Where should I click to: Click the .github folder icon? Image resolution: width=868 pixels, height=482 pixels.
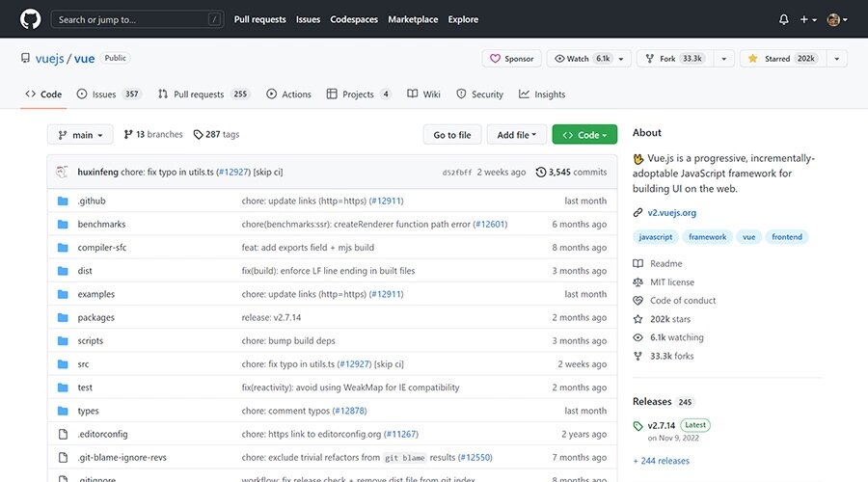point(63,201)
